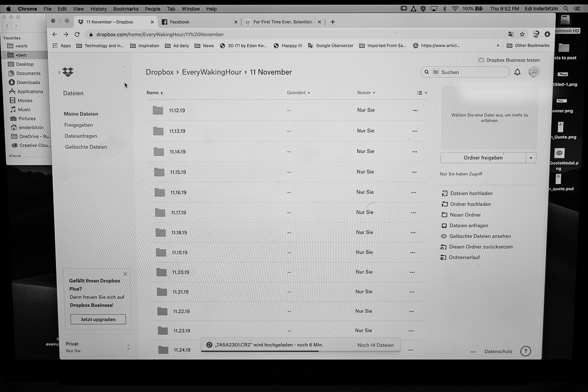588x392 pixels.
Task: Click the Wi-Fi icon in menu bar
Action: coord(455,9)
